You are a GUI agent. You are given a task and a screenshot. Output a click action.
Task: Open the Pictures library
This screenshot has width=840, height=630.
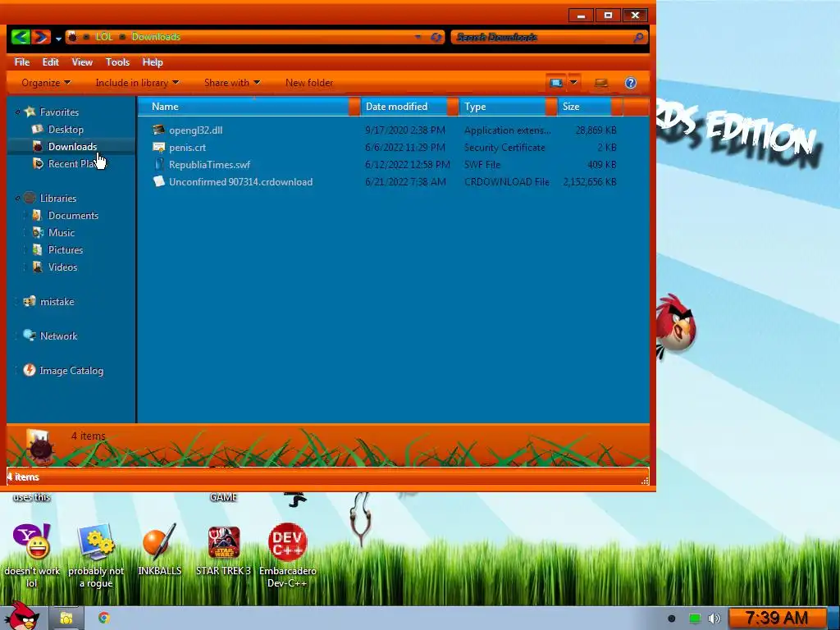click(66, 249)
